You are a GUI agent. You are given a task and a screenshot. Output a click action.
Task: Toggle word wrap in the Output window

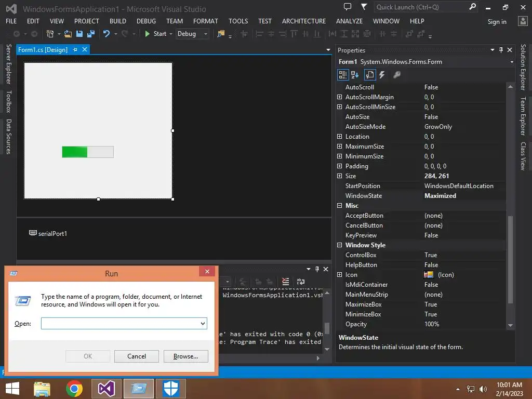tap(301, 282)
